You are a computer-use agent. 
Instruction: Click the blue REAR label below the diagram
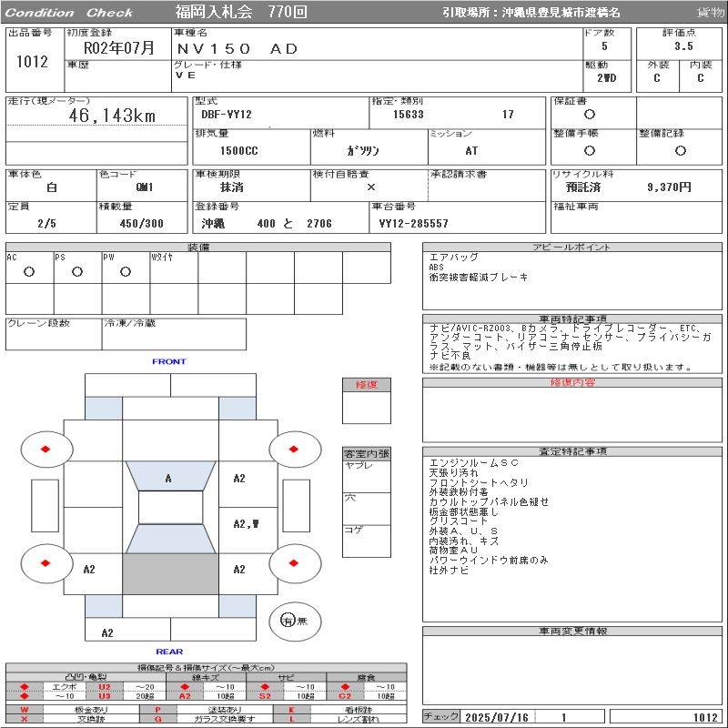pyautogui.click(x=169, y=652)
